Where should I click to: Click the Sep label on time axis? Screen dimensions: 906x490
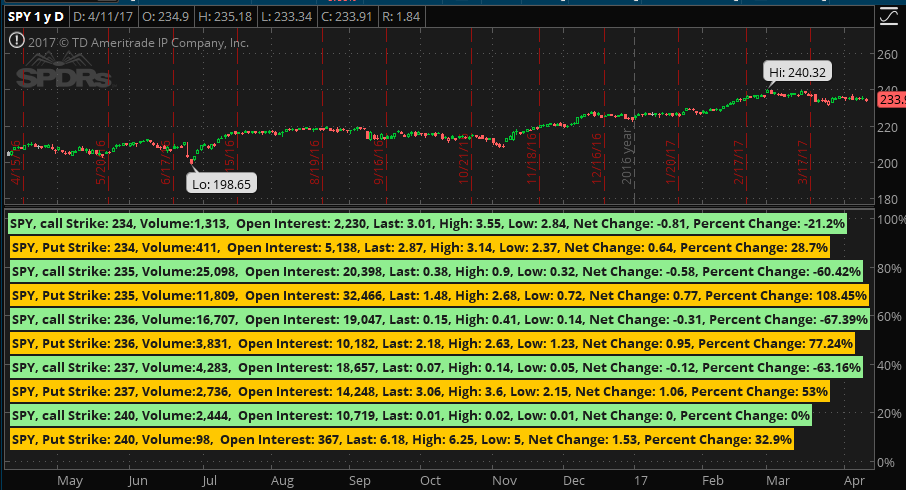pos(359,481)
